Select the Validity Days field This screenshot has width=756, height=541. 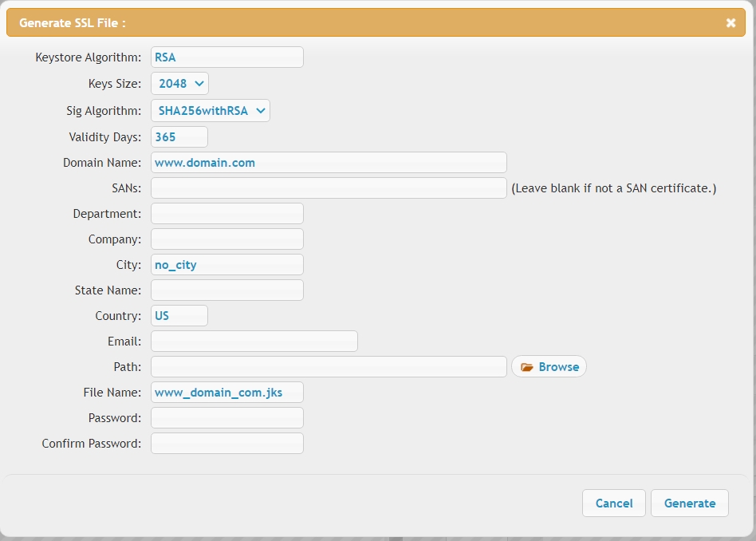pyautogui.click(x=179, y=137)
